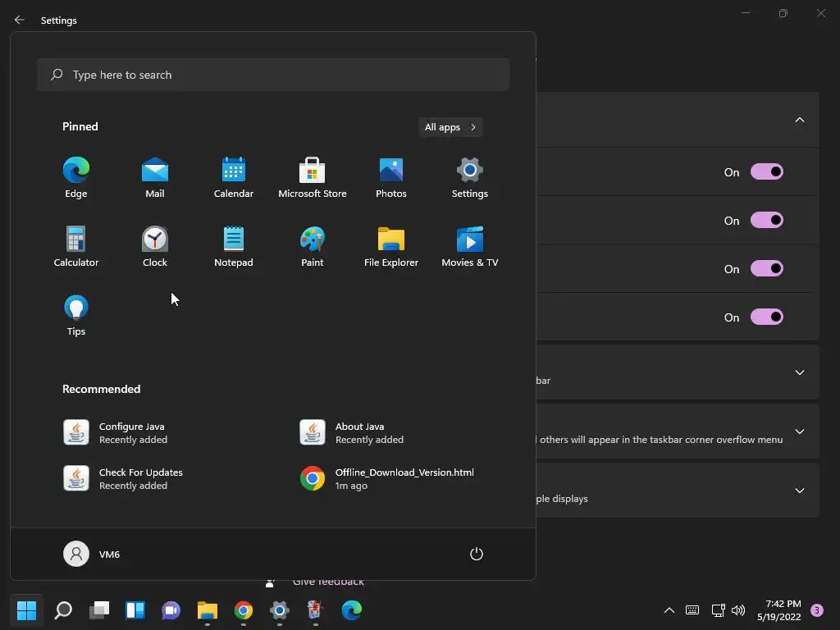The image size is (840, 630).
Task: Open File Explorer on the taskbar
Action: (x=208, y=610)
